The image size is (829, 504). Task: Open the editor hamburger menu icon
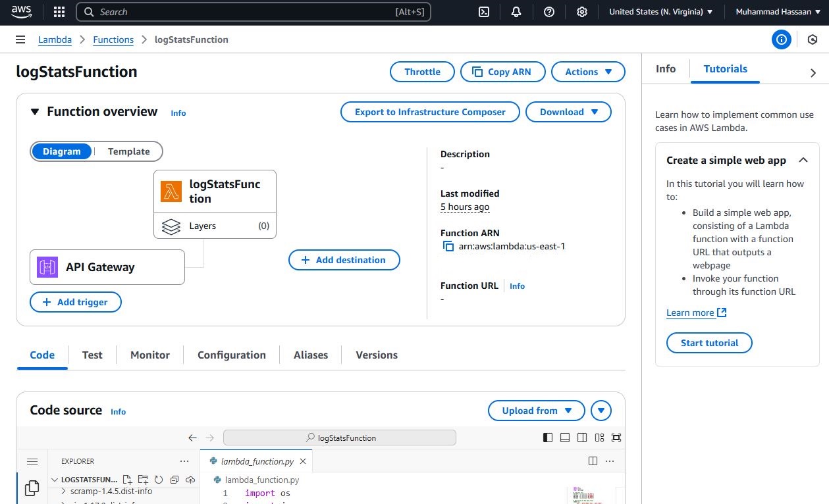(32, 461)
